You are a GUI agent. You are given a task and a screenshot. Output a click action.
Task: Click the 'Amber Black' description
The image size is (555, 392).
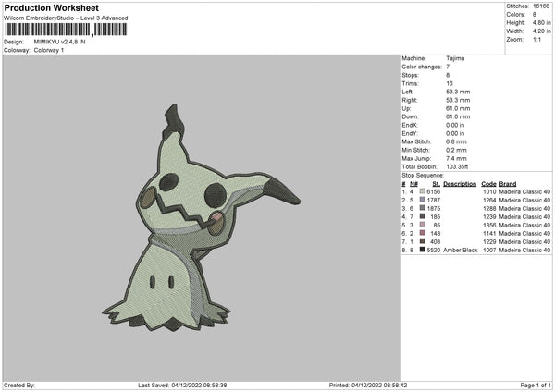coord(460,251)
